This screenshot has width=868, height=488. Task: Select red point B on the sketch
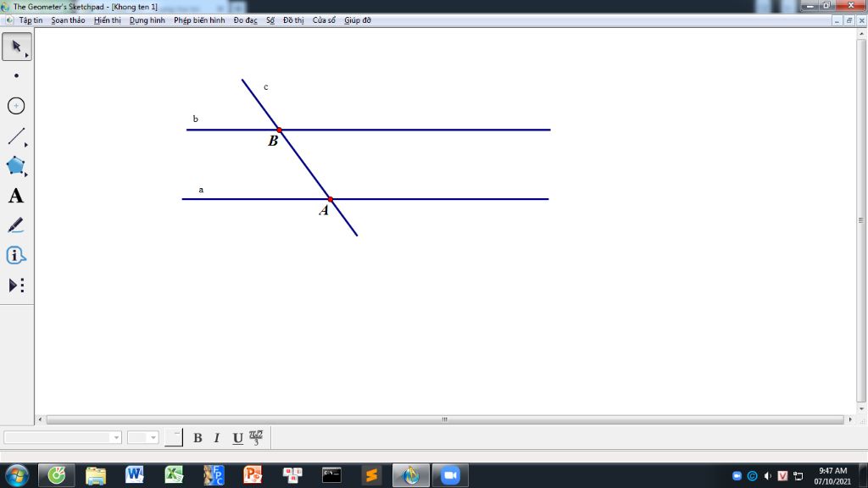point(280,130)
